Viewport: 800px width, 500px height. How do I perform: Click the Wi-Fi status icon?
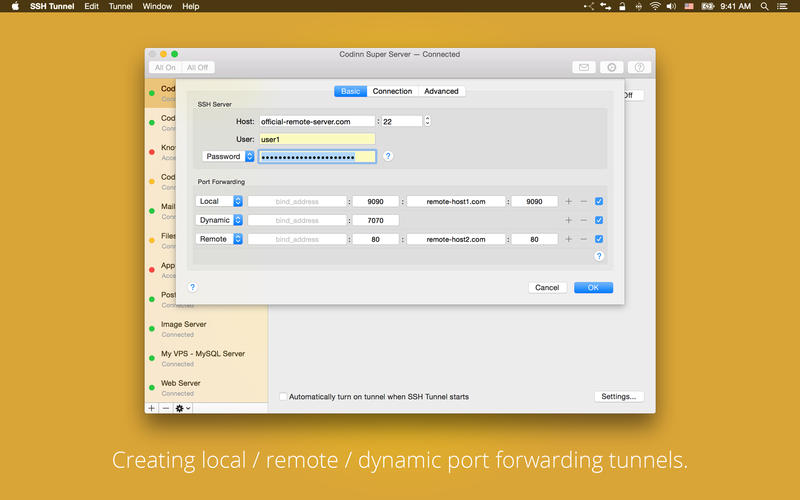[x=655, y=6]
